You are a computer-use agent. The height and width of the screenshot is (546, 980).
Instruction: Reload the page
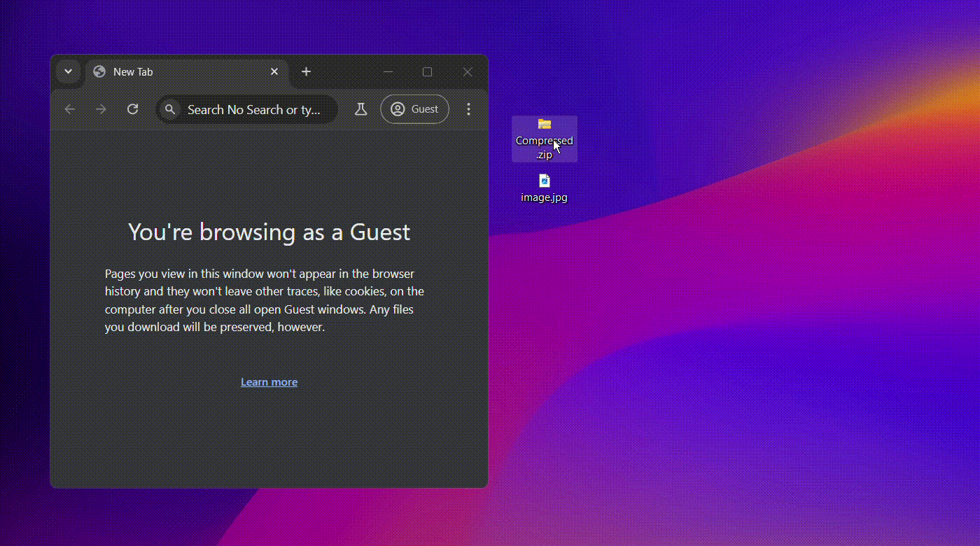(132, 109)
